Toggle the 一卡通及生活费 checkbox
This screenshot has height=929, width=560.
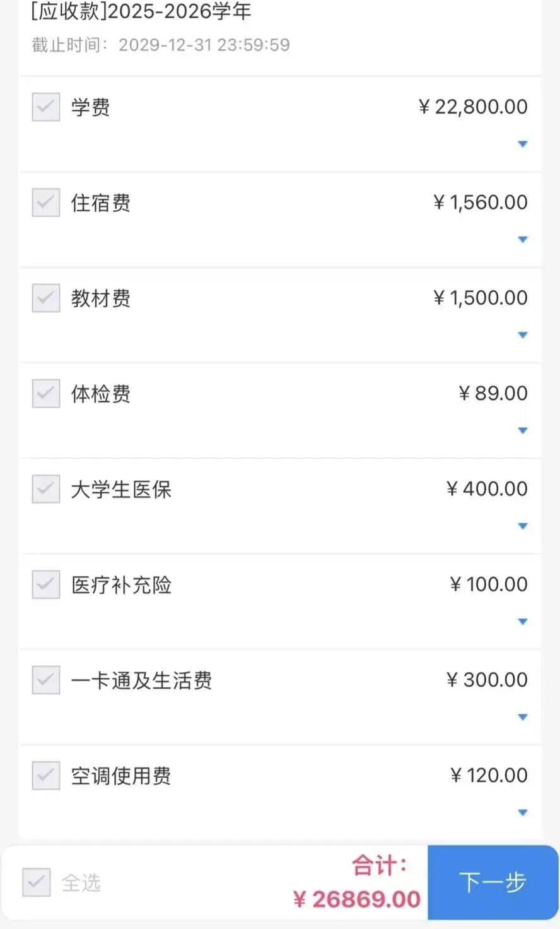pos(46,680)
